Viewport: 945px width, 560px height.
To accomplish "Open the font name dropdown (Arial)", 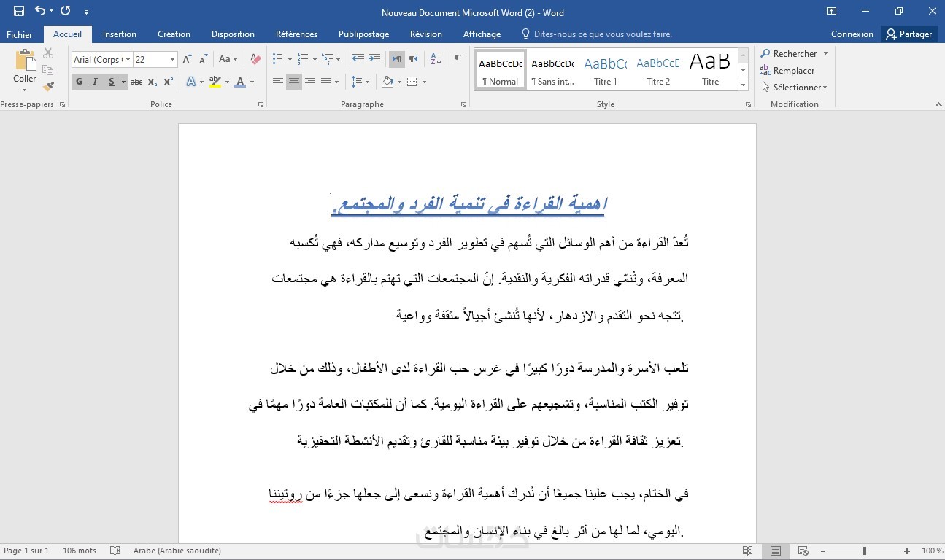I will 128,60.
